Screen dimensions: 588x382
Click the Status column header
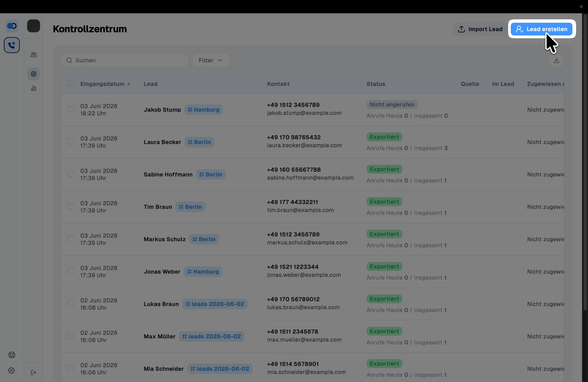click(376, 84)
